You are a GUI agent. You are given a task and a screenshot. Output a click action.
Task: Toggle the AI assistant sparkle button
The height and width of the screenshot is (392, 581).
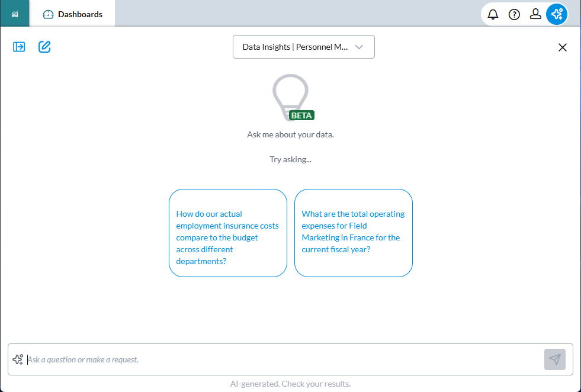557,14
